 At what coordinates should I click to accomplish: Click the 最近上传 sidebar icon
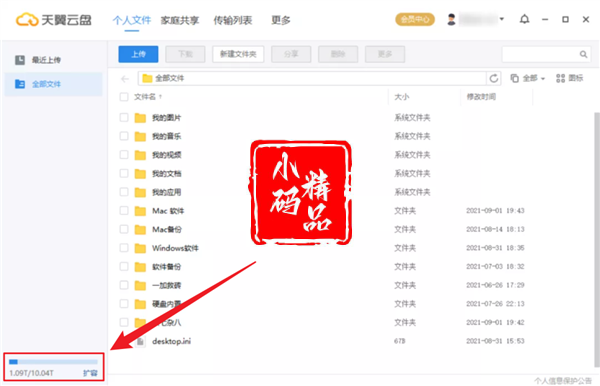(x=20, y=60)
